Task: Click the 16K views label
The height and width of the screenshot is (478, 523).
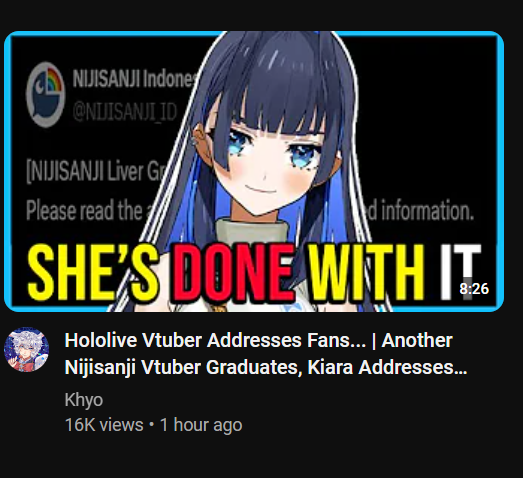Action: 104,425
